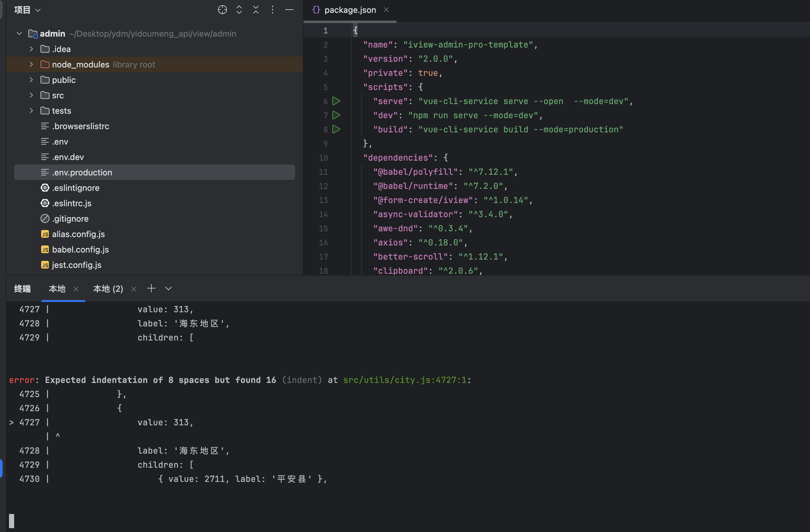810x532 pixels.
Task: Expand the src folder
Action: (x=31, y=95)
